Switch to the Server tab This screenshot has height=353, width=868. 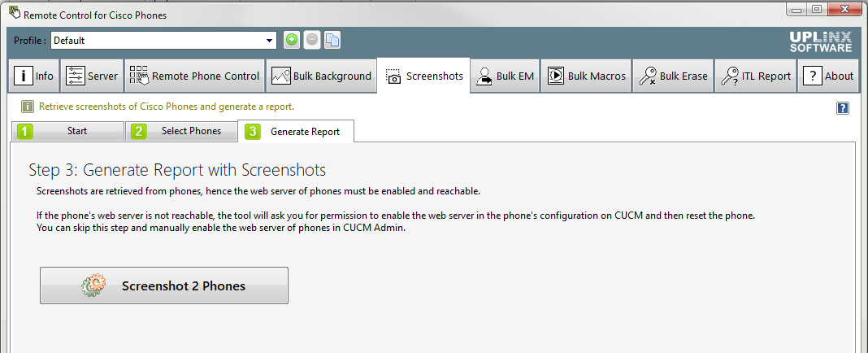[x=91, y=76]
